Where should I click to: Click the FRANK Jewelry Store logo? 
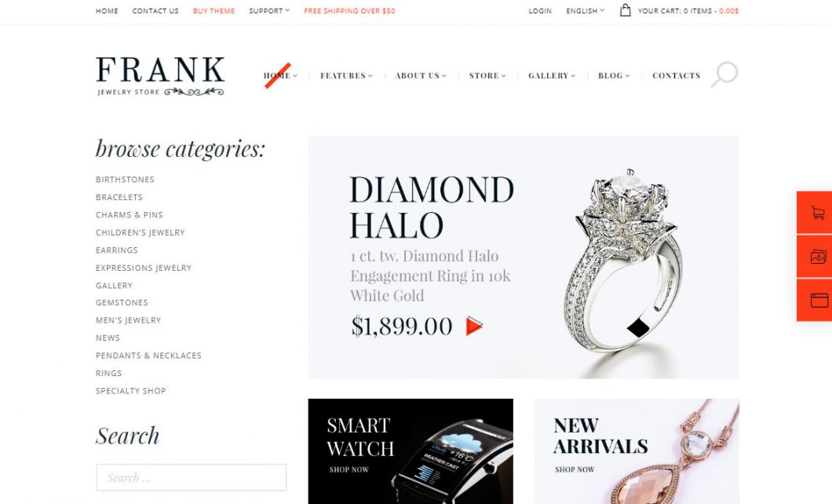click(160, 76)
